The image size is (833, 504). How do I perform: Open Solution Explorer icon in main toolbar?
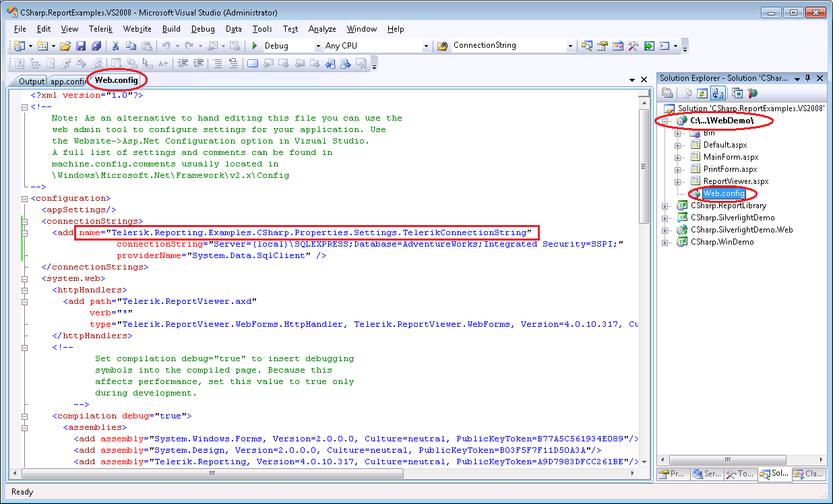587,46
